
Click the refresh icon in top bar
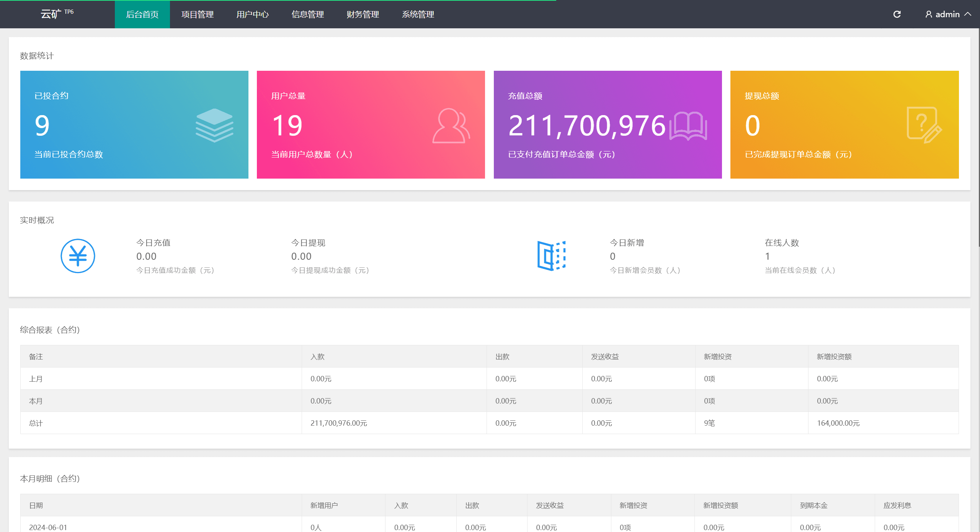pos(897,15)
